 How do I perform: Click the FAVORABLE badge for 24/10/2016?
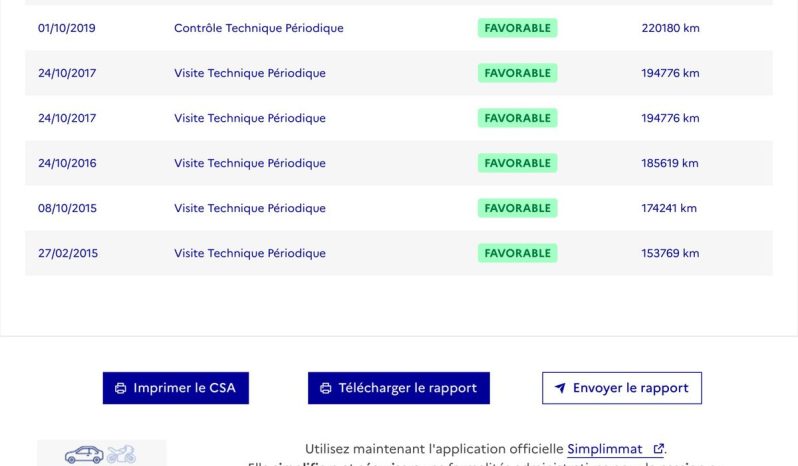point(517,163)
